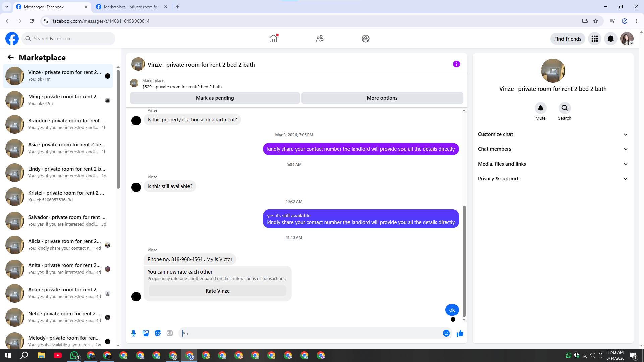Open Lindy private room conversation

pyautogui.click(x=58, y=173)
